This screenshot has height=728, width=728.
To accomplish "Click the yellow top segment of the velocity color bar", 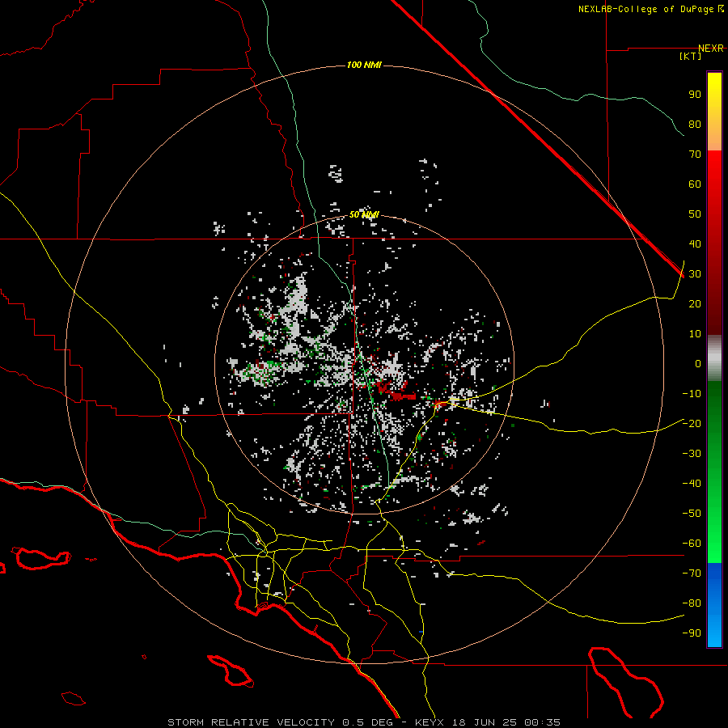I will tap(714, 112).
